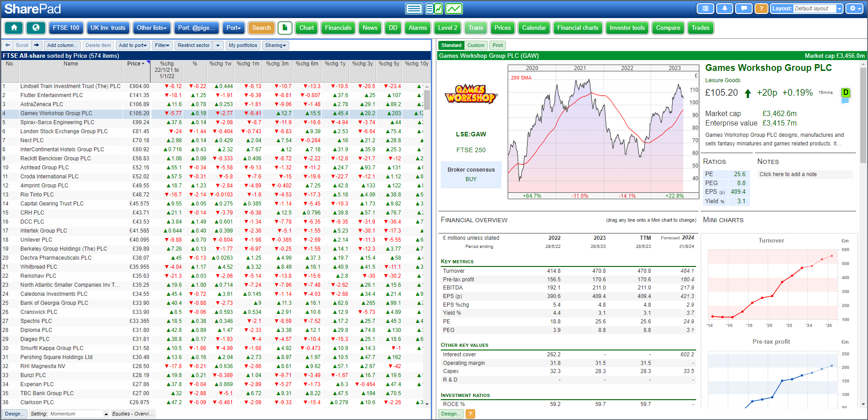
Task: Open the News view
Action: [370, 28]
